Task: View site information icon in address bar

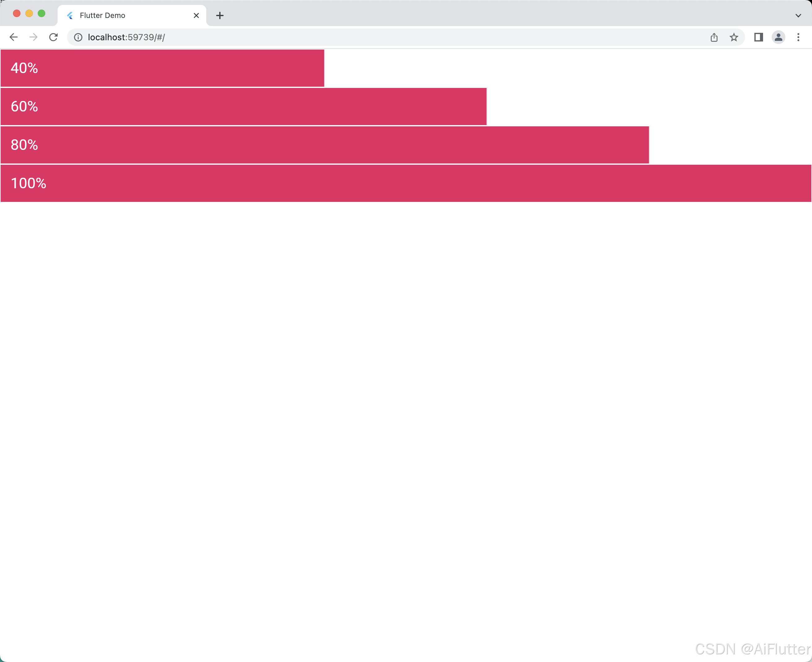Action: pos(78,37)
